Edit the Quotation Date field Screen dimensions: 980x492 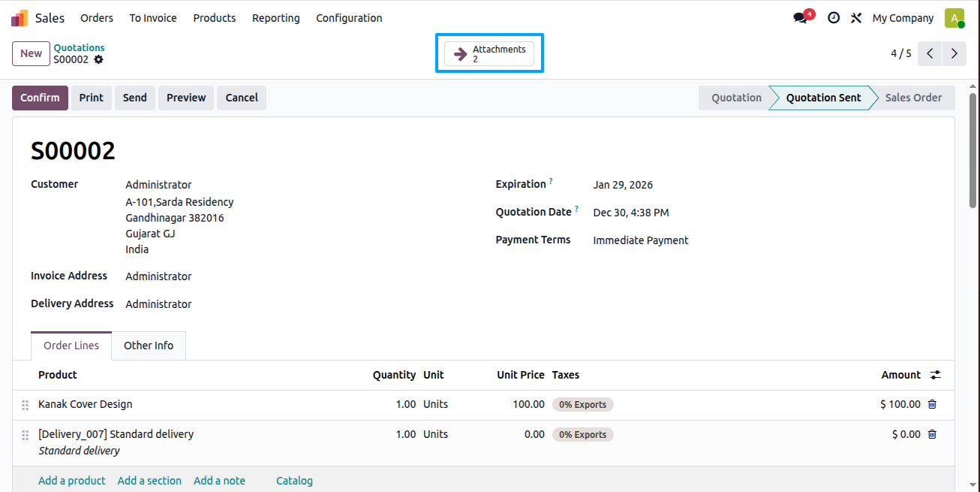[x=630, y=213]
